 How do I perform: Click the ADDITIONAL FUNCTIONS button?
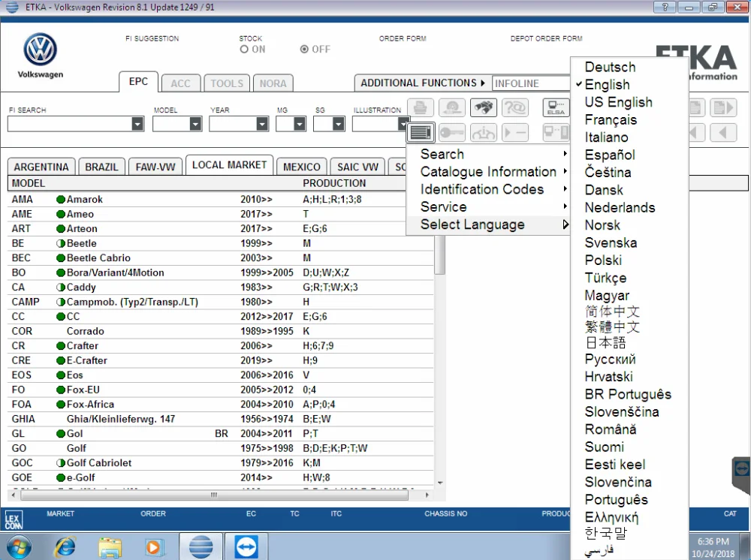pyautogui.click(x=422, y=83)
